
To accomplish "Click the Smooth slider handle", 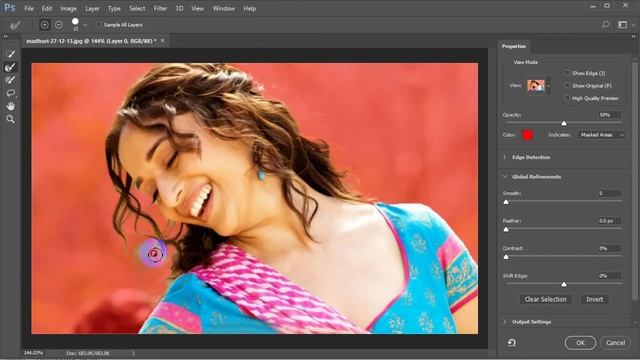I will pos(506,202).
